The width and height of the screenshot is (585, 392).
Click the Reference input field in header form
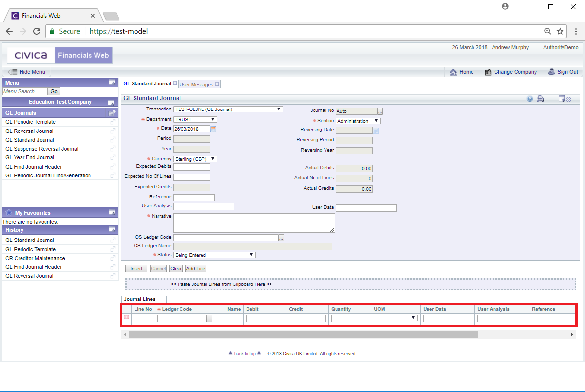(x=194, y=197)
